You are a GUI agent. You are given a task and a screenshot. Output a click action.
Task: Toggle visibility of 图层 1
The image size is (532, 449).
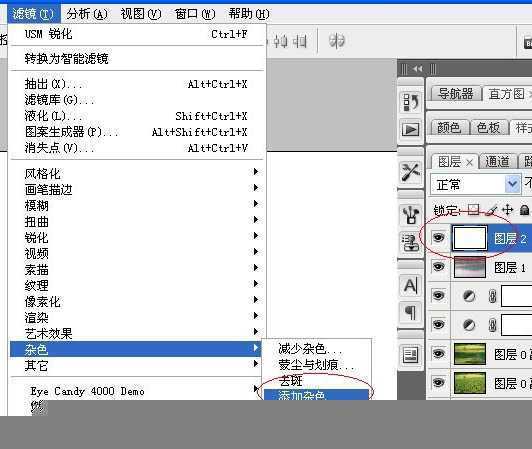[438, 267]
